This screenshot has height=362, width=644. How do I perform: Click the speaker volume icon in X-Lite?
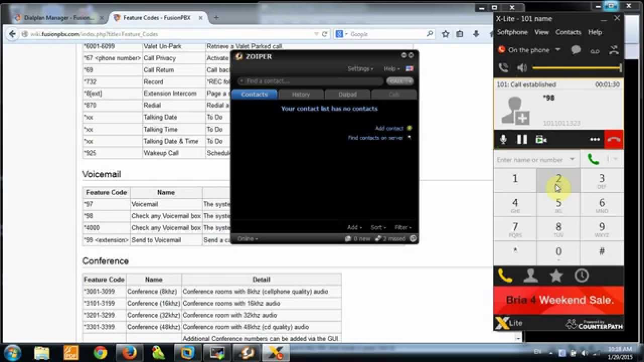coord(522,68)
